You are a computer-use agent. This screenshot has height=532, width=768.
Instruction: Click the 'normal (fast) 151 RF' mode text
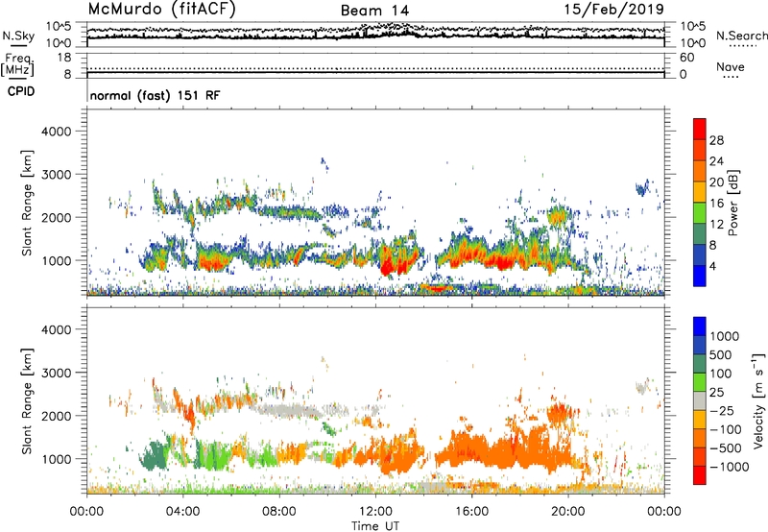pyautogui.click(x=156, y=95)
